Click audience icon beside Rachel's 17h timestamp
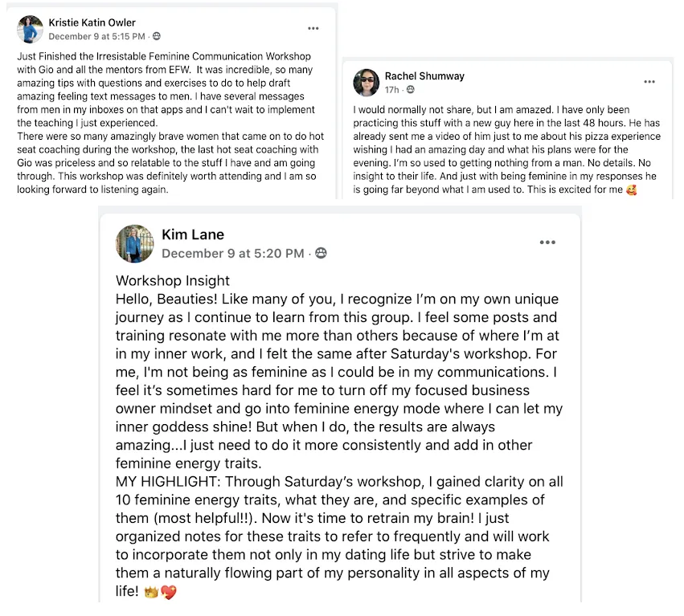684x616 pixels. point(411,89)
